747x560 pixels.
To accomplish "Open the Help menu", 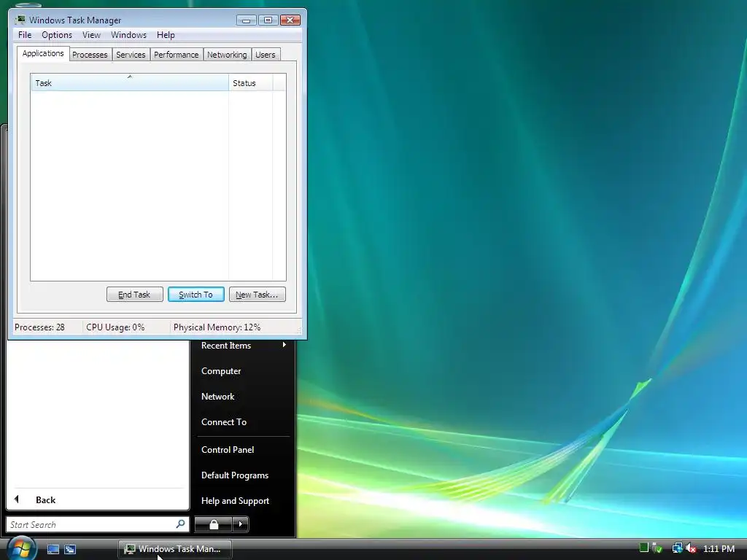I will tap(166, 35).
